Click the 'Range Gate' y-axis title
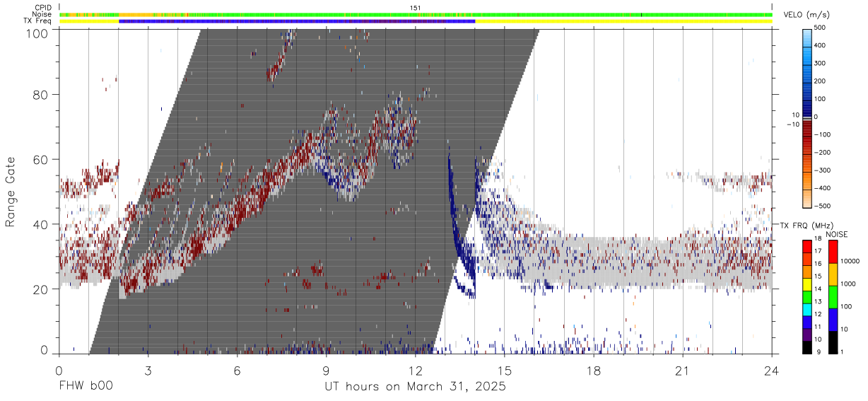Viewport: 868px width, 401px height. click(11, 192)
